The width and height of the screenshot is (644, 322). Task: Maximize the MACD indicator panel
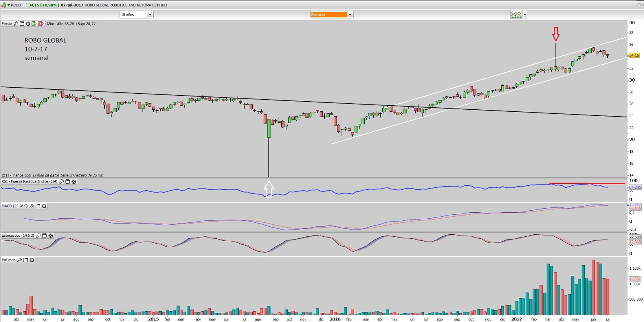click(38, 206)
